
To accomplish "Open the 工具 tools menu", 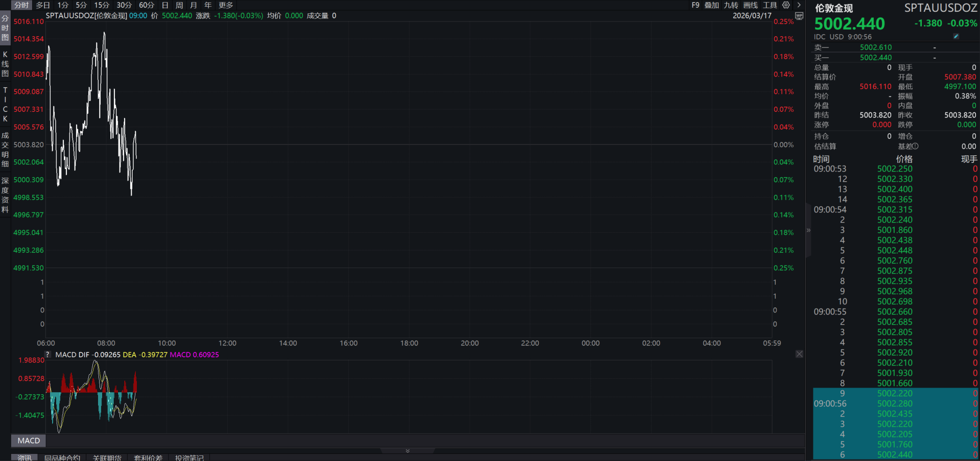I will pyautogui.click(x=770, y=5).
